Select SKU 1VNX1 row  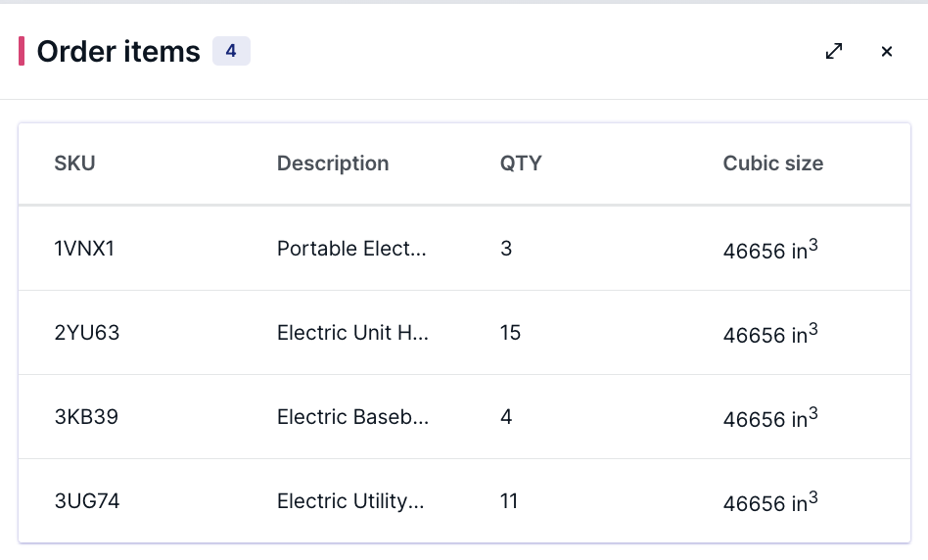[x=465, y=249]
